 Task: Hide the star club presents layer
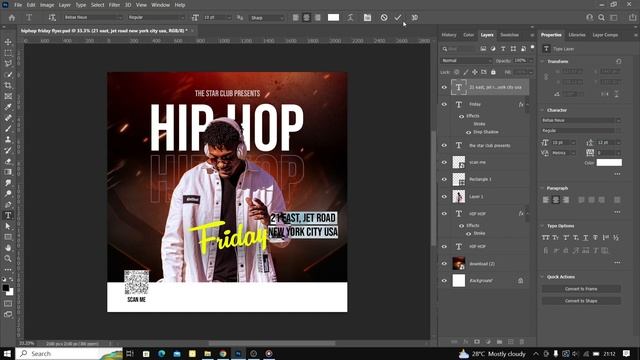(x=444, y=145)
